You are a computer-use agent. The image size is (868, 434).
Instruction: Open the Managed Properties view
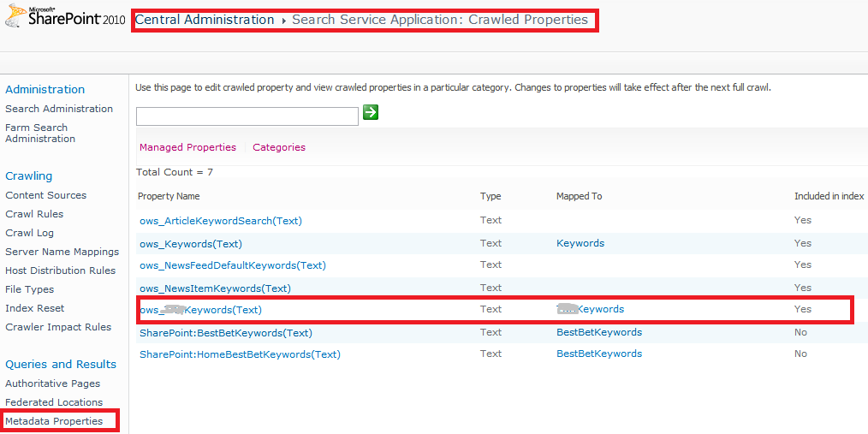[187, 147]
